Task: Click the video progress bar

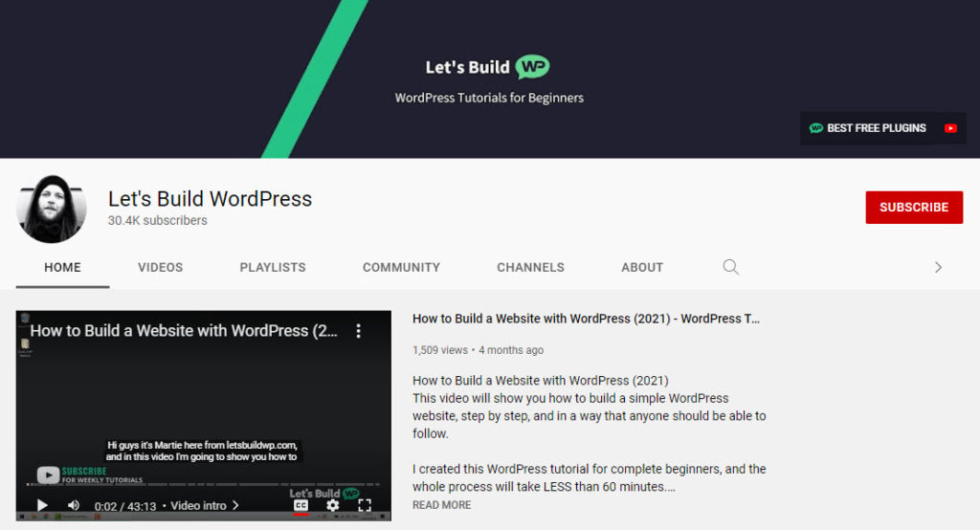Action: [203, 484]
